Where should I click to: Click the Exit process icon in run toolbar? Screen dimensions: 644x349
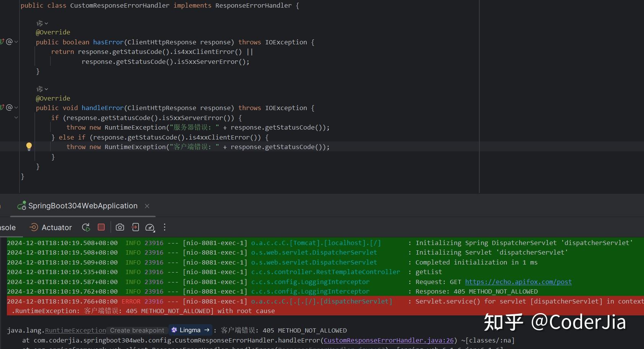pyautogui.click(x=135, y=227)
